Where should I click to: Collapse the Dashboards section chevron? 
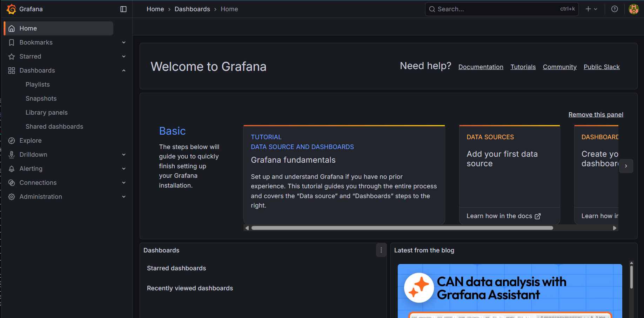click(x=124, y=70)
